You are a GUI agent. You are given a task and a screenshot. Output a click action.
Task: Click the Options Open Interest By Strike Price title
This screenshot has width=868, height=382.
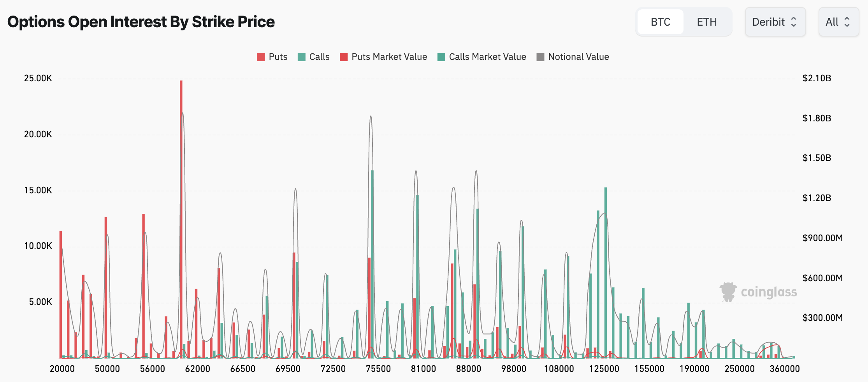click(141, 22)
